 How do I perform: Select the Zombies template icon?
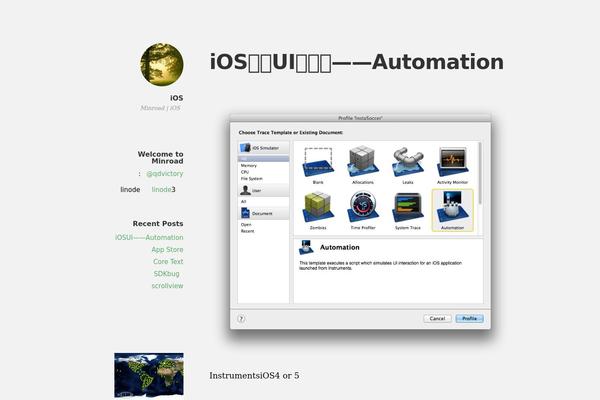[318, 207]
